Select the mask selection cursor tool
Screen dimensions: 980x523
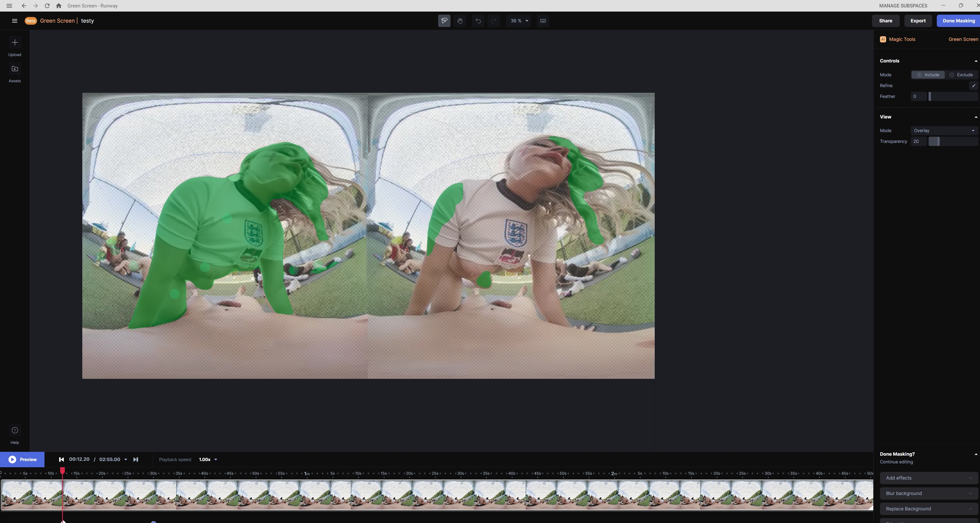point(444,21)
